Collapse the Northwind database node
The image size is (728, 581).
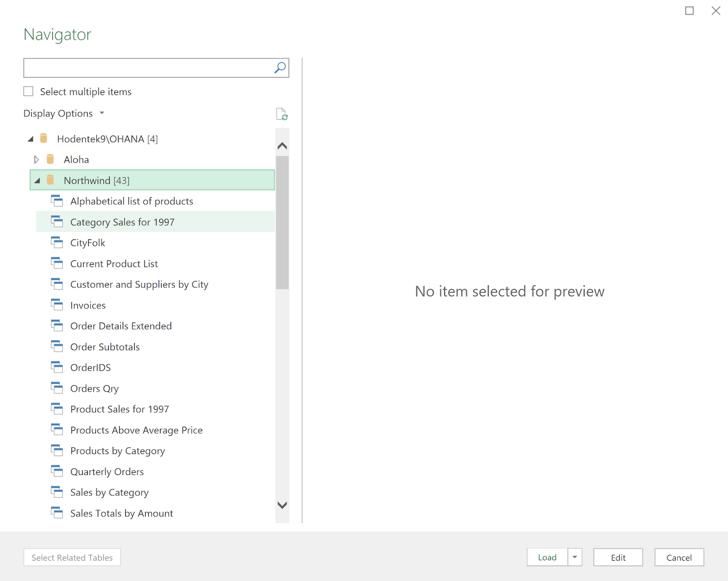click(38, 180)
